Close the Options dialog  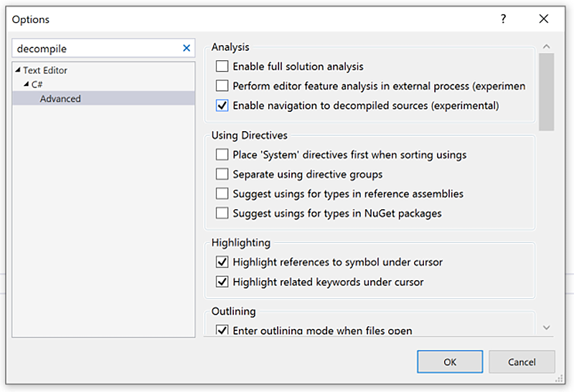click(543, 19)
